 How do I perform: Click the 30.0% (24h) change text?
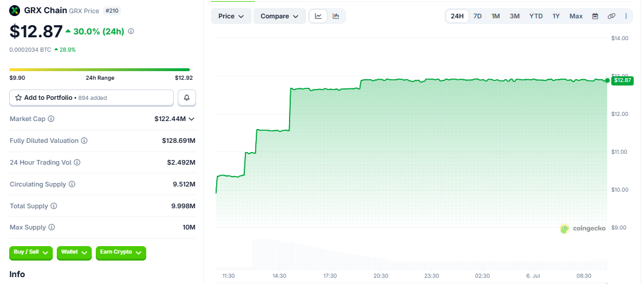pyautogui.click(x=99, y=31)
